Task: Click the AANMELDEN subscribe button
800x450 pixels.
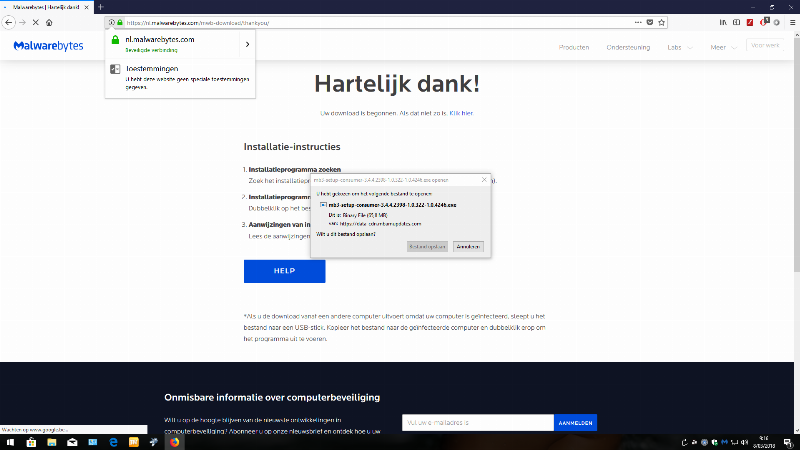Action: pyautogui.click(x=576, y=422)
